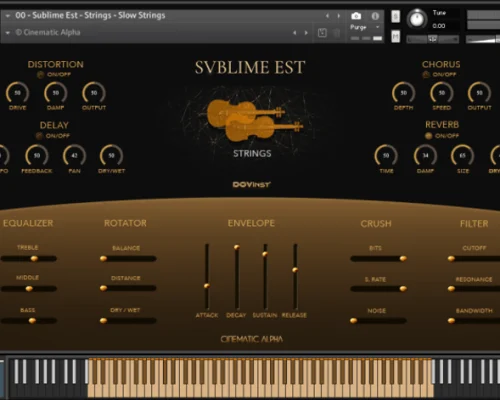Click Crush NOISE slider handle
Screen dimensions: 500x400
(x=353, y=321)
